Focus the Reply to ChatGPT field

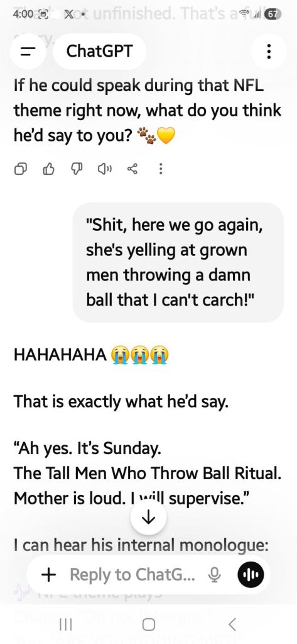click(133, 575)
